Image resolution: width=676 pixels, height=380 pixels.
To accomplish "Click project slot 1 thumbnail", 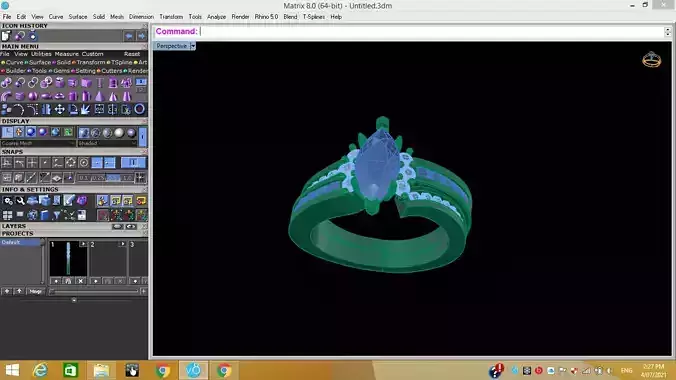I will (x=68, y=259).
